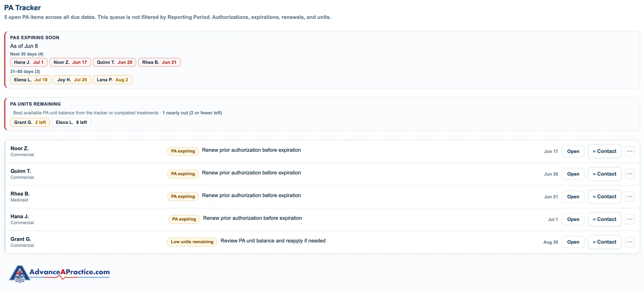Contact Hana J. via Contact button

pyautogui.click(x=605, y=220)
